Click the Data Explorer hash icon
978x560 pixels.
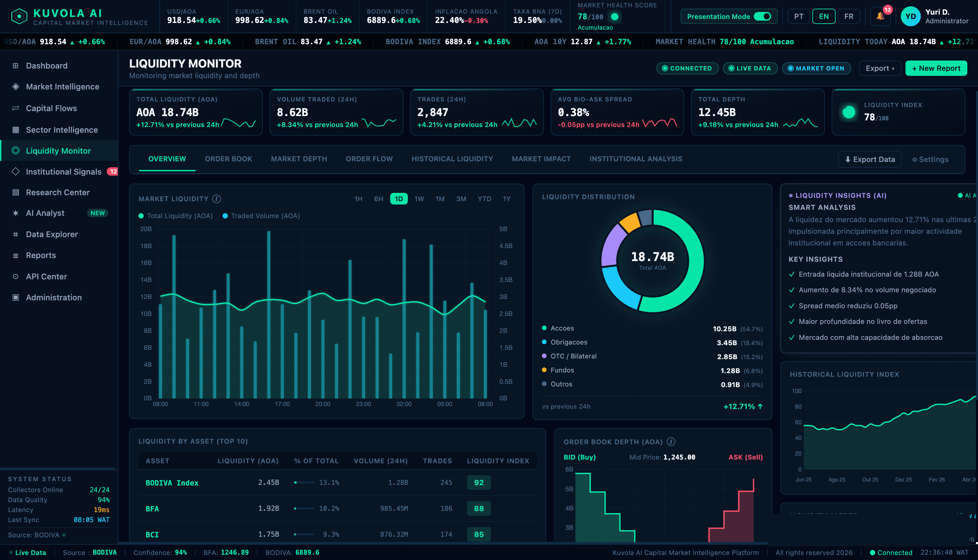[15, 234]
